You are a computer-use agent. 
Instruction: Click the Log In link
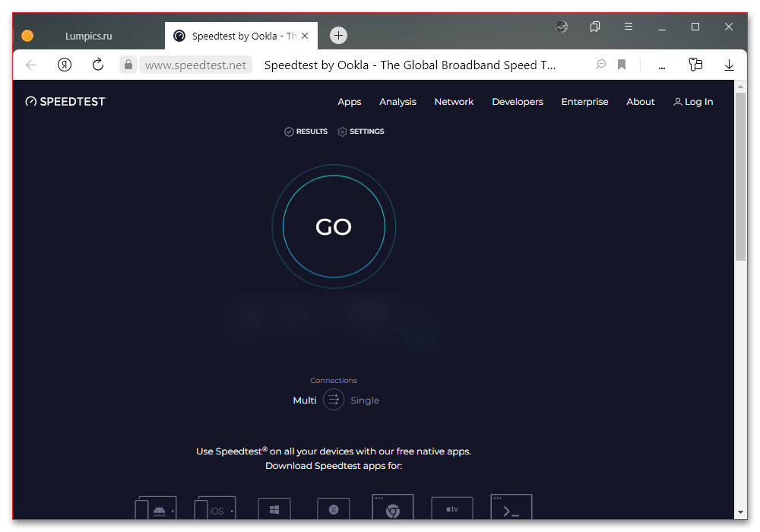pos(693,102)
